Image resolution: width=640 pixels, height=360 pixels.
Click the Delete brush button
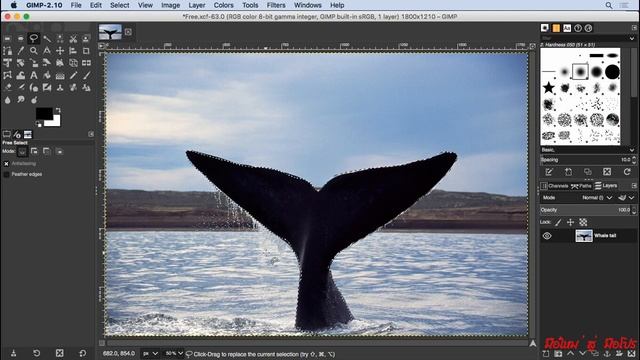click(x=607, y=172)
